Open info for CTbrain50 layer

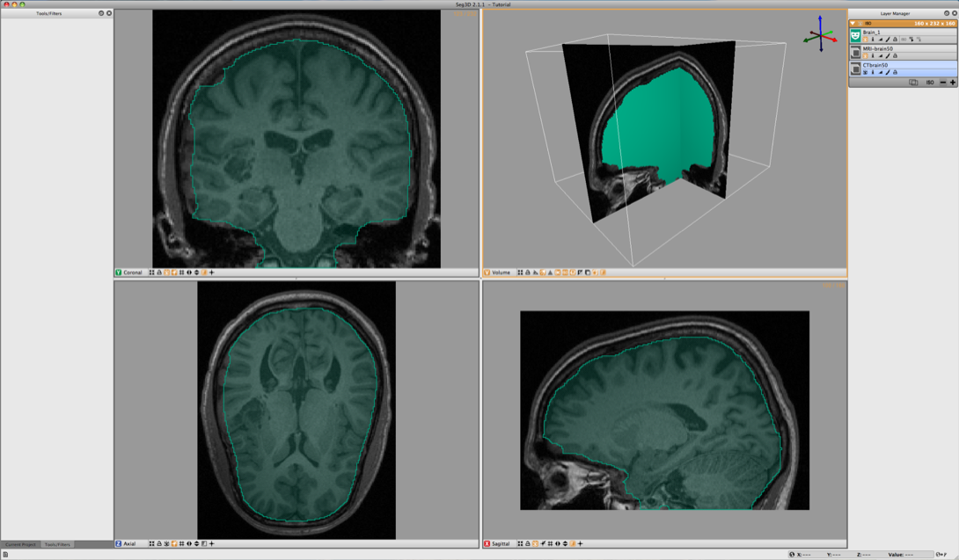tap(873, 72)
